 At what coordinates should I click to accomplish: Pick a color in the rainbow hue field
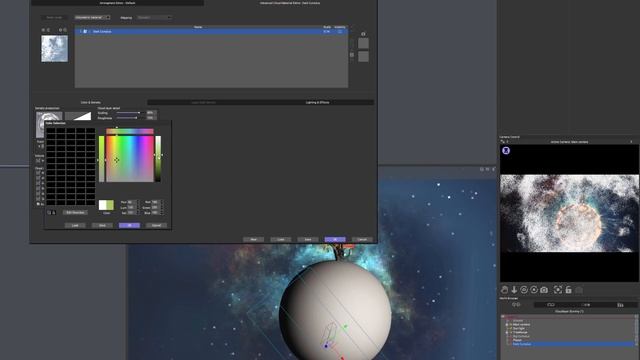(x=130, y=159)
